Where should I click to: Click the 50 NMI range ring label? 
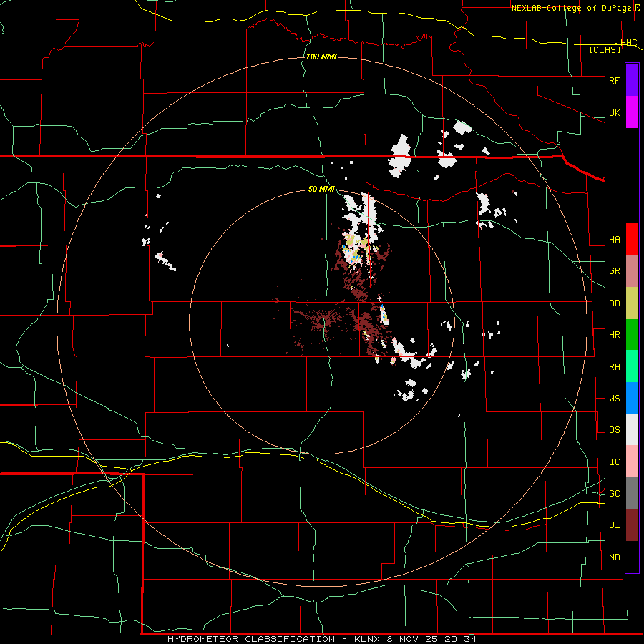point(321,189)
